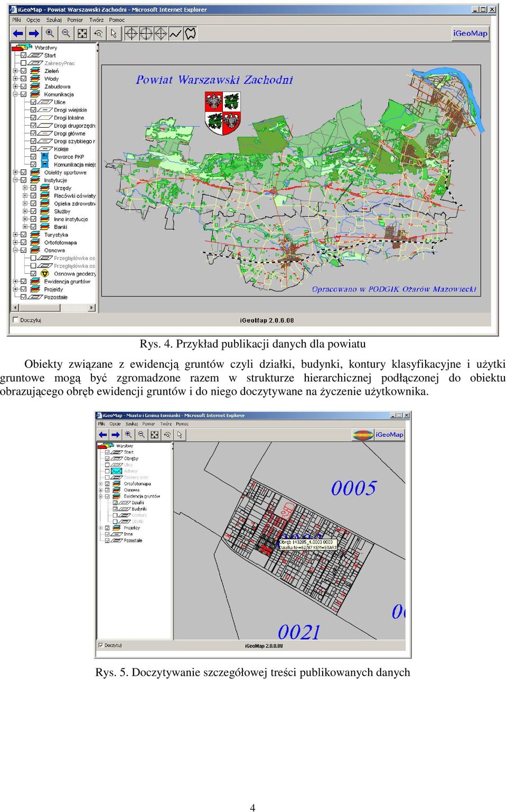Select pointer tool in Łomianki window

click(180, 435)
